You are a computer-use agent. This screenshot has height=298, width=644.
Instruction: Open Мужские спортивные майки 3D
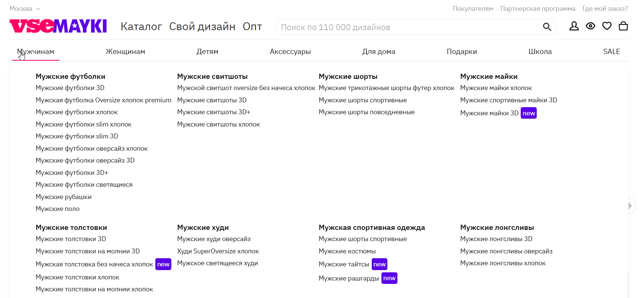pos(508,100)
